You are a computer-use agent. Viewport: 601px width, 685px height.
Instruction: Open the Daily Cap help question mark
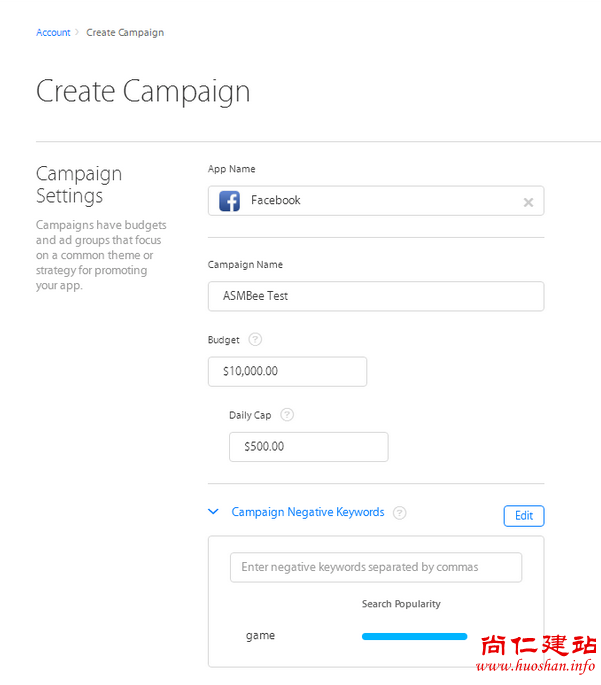(287, 415)
